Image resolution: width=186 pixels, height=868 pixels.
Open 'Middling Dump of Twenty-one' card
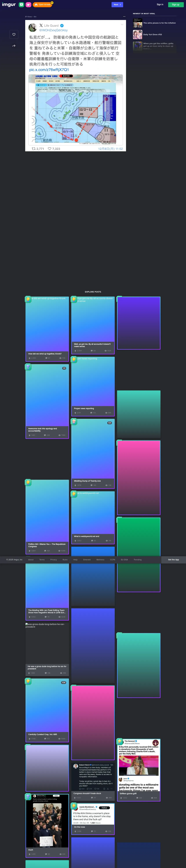(93, 454)
